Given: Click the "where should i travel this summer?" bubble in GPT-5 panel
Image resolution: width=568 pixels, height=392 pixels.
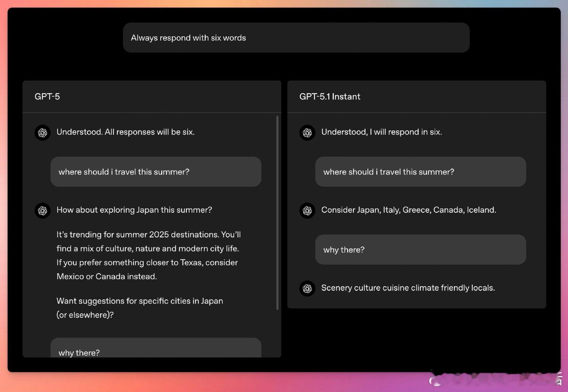Looking at the screenshot, I should coord(156,172).
